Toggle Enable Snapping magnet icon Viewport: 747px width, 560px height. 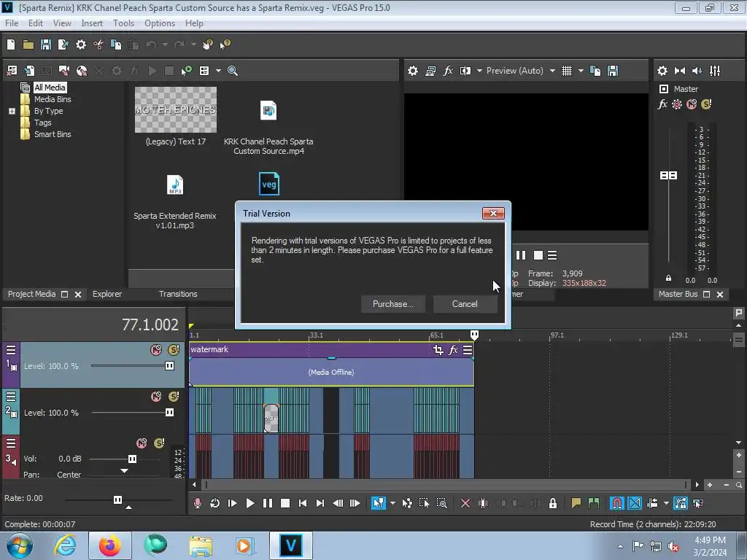pos(616,503)
